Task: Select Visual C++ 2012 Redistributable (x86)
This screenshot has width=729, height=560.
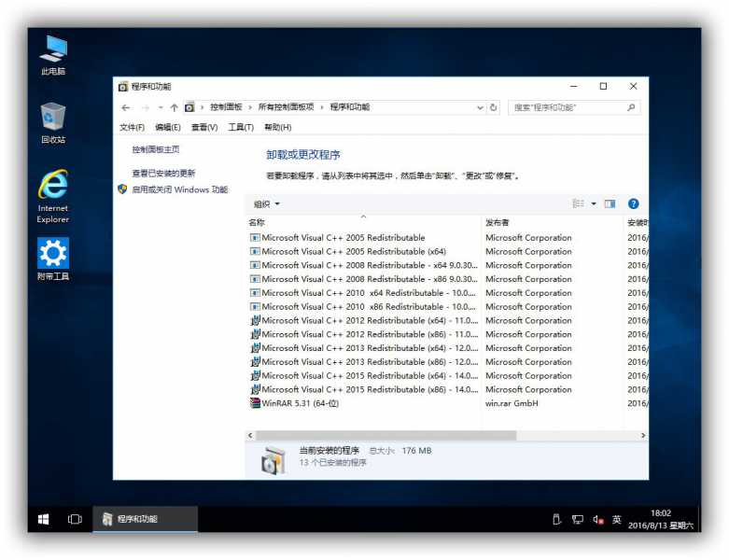Action: (363, 335)
